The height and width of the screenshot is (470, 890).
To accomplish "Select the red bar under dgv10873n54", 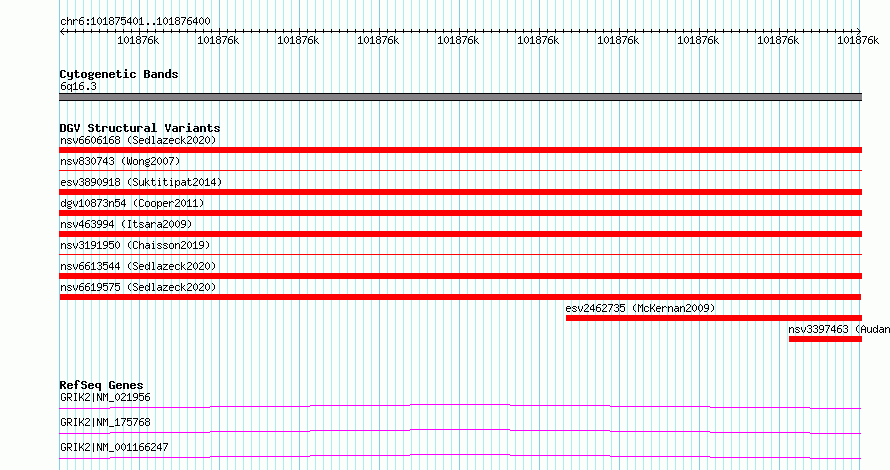I will click(x=460, y=213).
